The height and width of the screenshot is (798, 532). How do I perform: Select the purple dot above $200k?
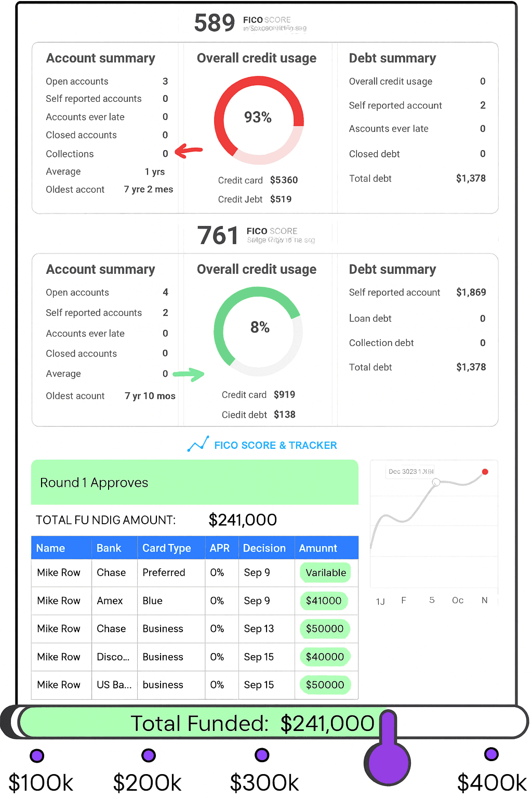[x=149, y=755]
